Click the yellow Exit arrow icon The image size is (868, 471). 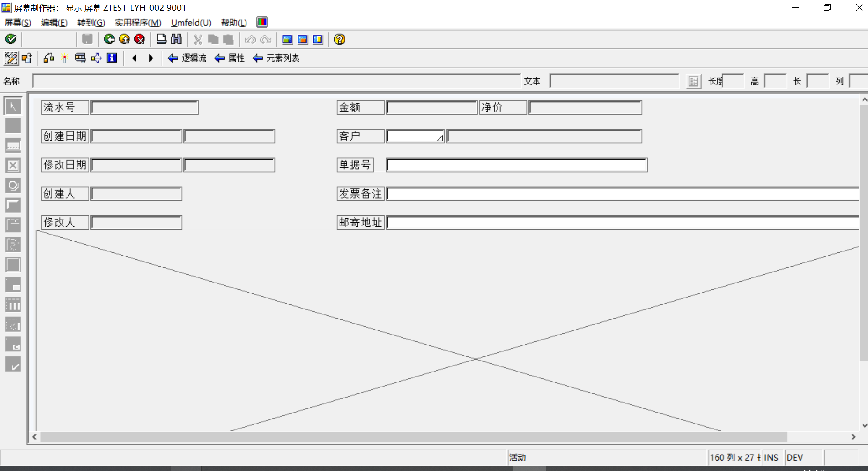coord(124,40)
